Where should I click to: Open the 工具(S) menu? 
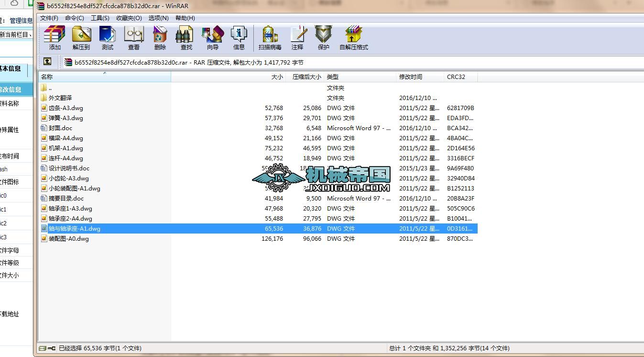tap(100, 18)
